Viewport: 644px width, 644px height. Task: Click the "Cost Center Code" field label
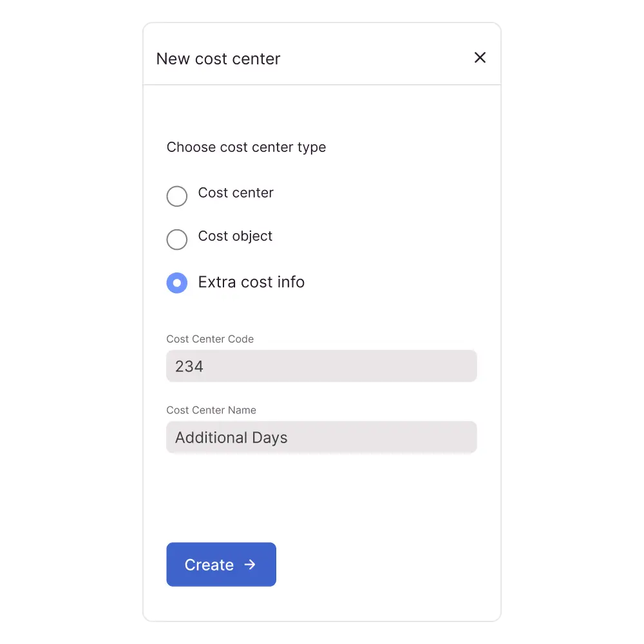coord(210,339)
